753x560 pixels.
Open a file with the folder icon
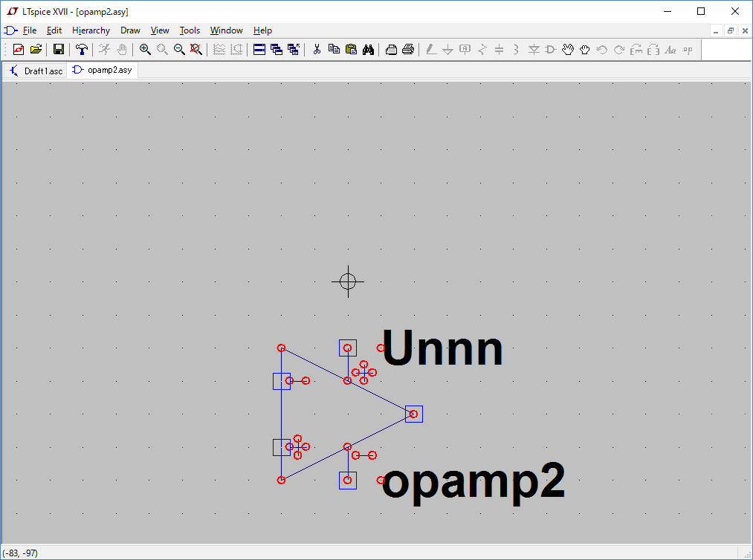pos(35,50)
